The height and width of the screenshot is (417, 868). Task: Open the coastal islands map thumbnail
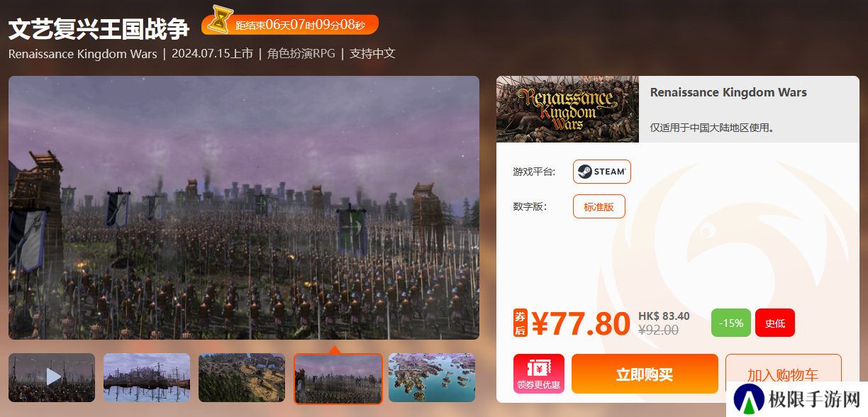[432, 377]
